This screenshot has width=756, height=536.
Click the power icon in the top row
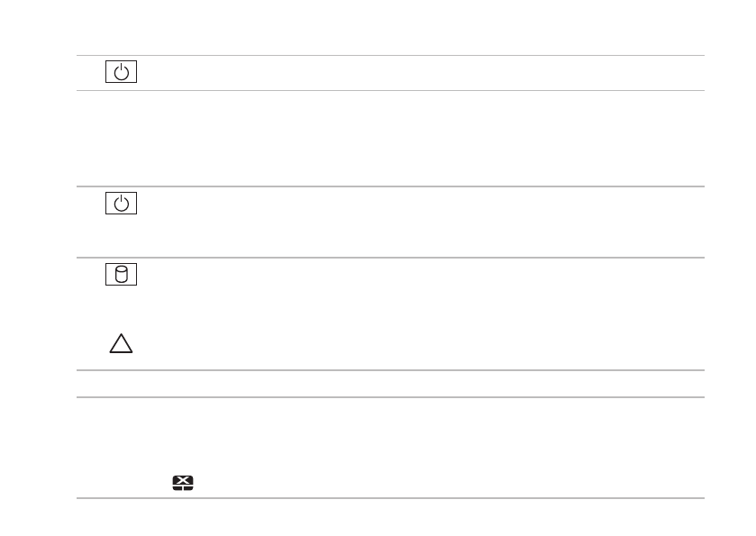click(122, 73)
